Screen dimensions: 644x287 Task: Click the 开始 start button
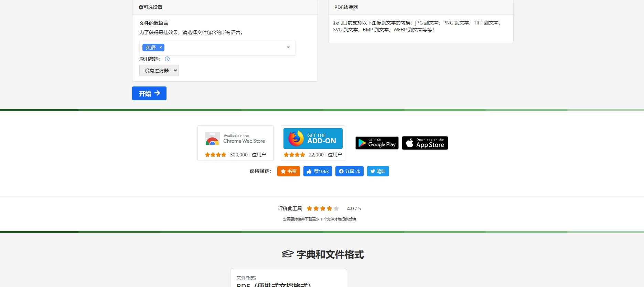tap(149, 93)
